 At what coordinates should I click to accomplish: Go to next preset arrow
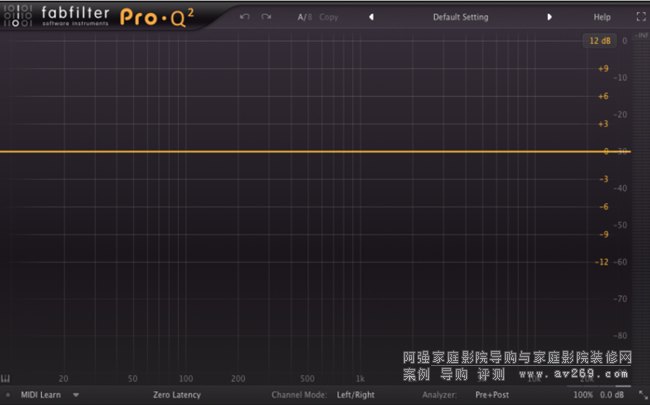point(549,17)
